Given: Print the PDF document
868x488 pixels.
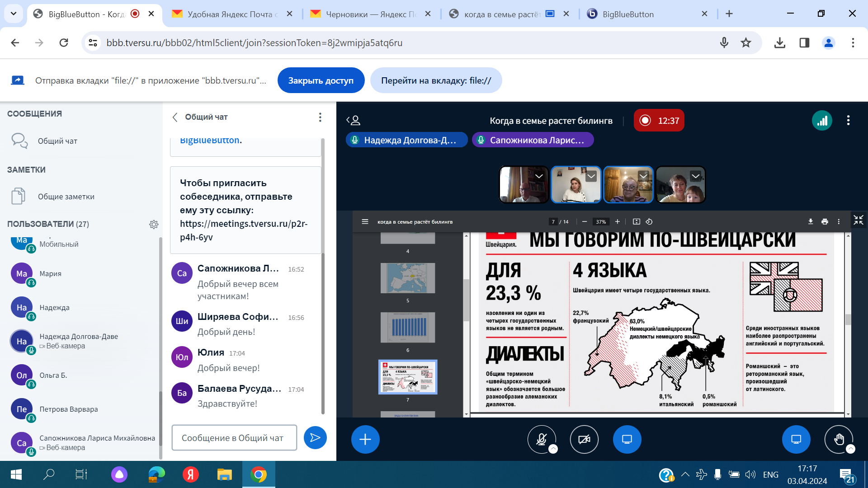Looking at the screenshot, I should point(825,221).
